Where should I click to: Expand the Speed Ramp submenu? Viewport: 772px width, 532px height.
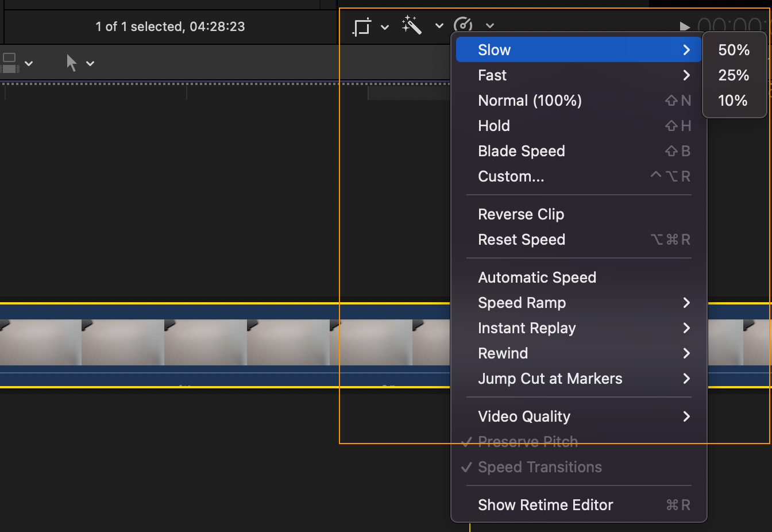click(x=579, y=303)
